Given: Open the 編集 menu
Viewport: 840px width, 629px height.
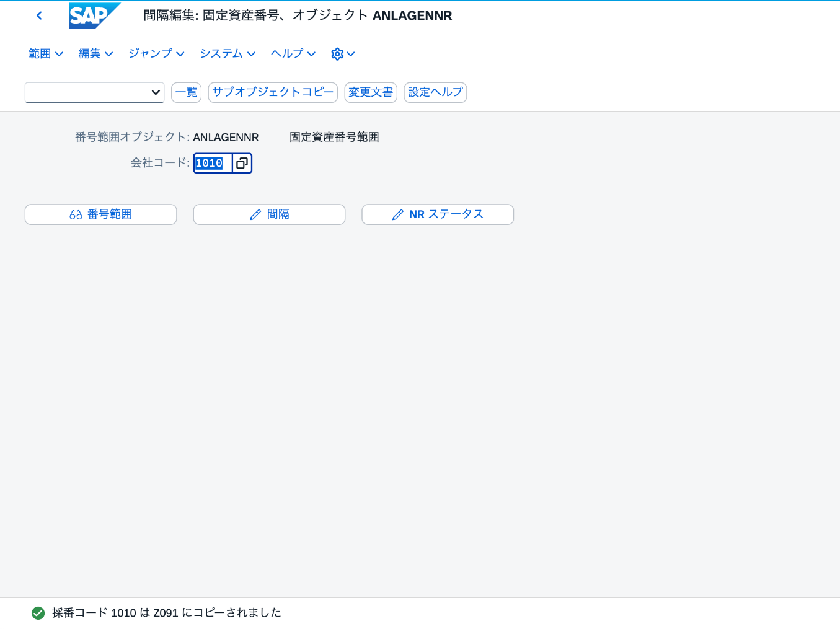Looking at the screenshot, I should (x=95, y=54).
